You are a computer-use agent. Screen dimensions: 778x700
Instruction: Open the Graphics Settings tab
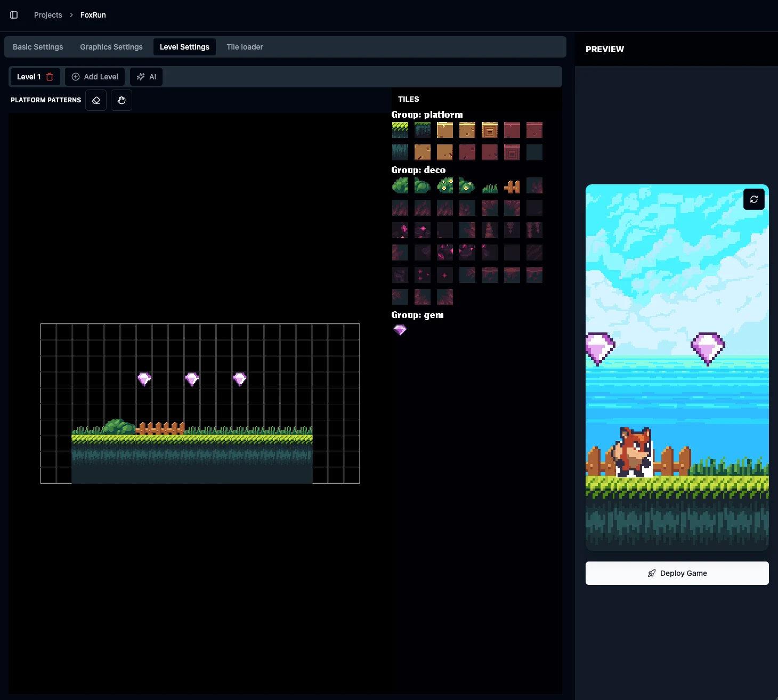(x=111, y=47)
